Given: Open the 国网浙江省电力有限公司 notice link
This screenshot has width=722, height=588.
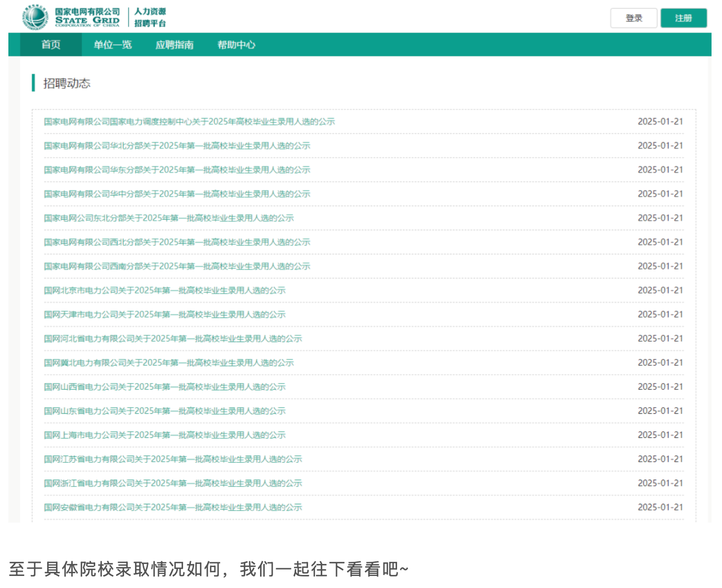Looking at the screenshot, I should point(173,483).
